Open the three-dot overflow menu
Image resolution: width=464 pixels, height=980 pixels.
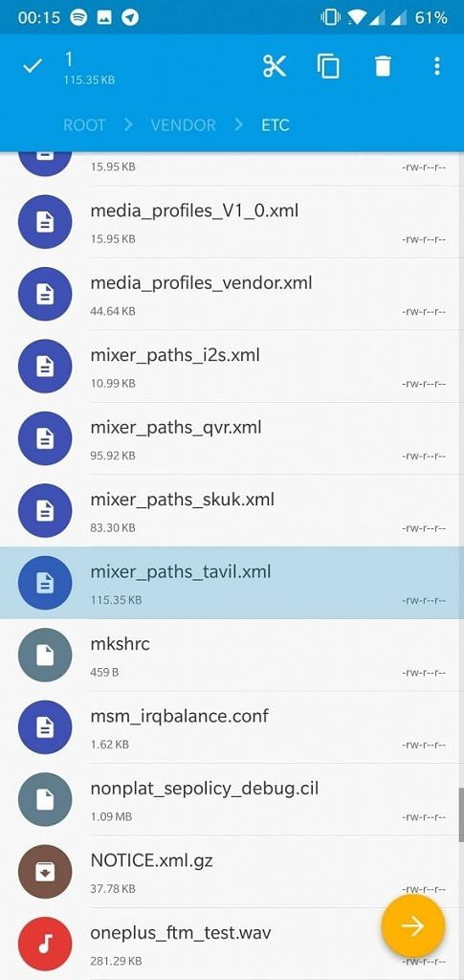coord(437,66)
